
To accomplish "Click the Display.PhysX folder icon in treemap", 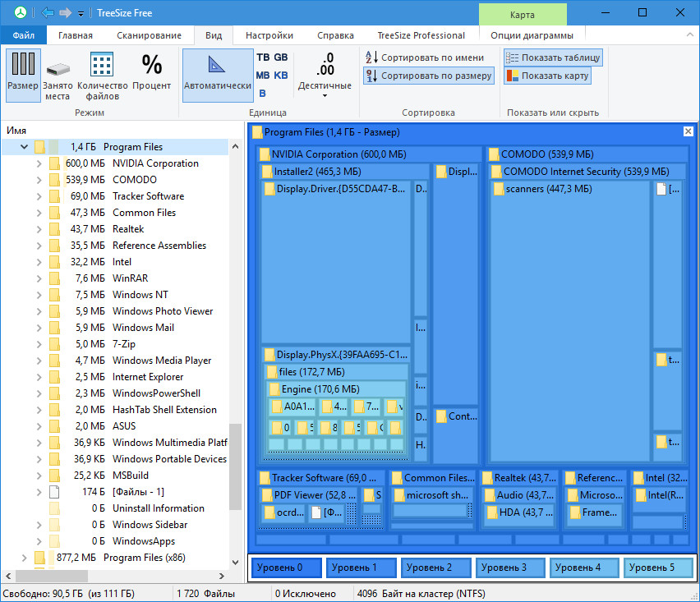I will (269, 355).
